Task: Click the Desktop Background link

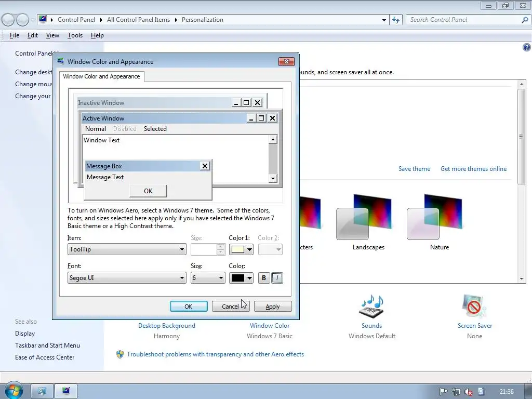Action: 167,326
